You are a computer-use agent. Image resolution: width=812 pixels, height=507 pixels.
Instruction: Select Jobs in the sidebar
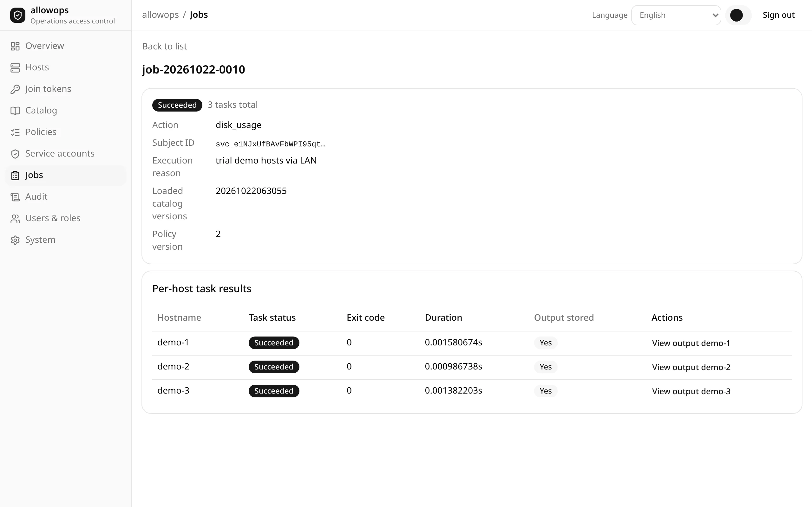(x=66, y=175)
